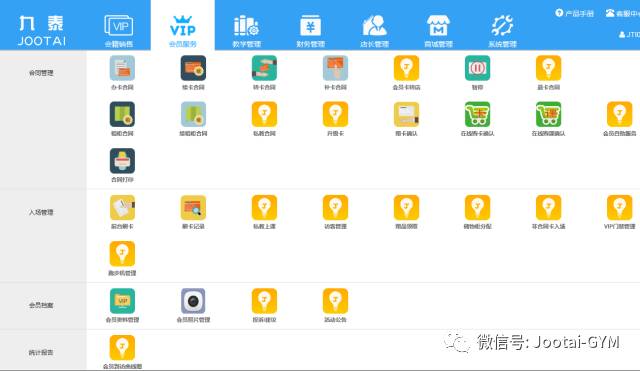Open lightbulb icon in 统计报表 row
This screenshot has width=640, height=371.
point(122,348)
